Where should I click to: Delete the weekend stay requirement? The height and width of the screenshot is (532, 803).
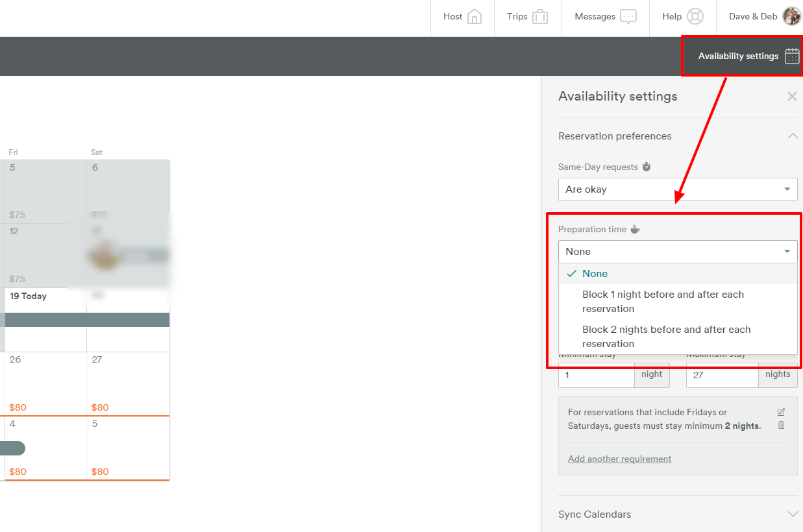(x=781, y=426)
